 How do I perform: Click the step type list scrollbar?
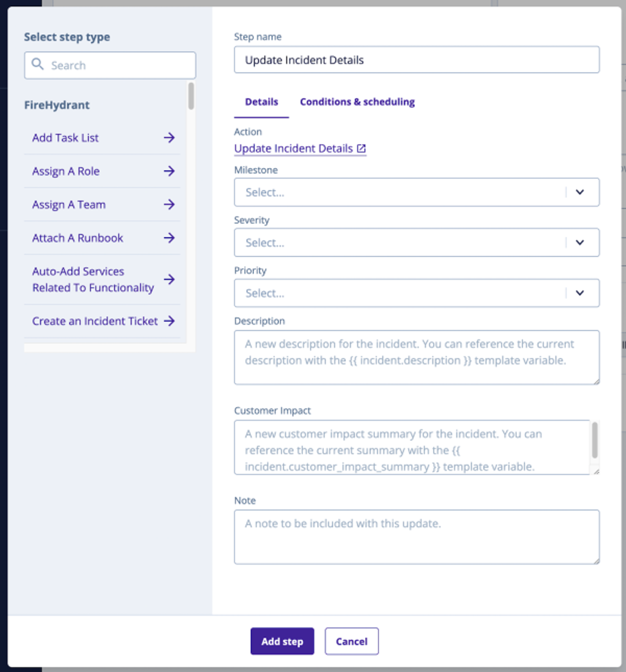pyautogui.click(x=191, y=96)
